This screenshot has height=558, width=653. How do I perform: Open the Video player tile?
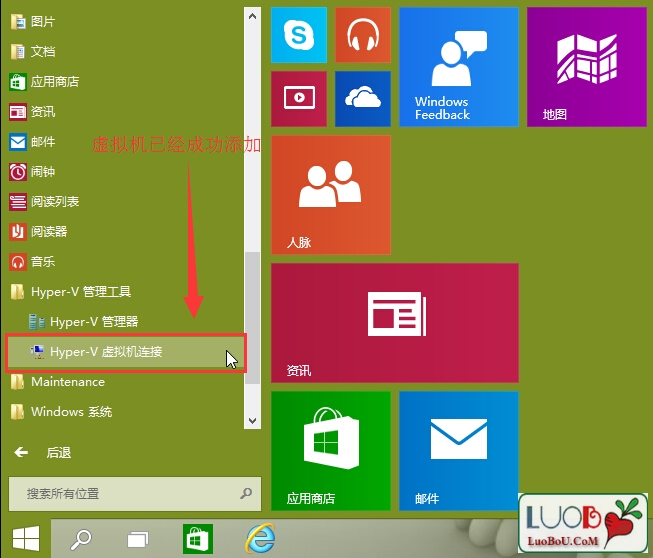point(299,99)
